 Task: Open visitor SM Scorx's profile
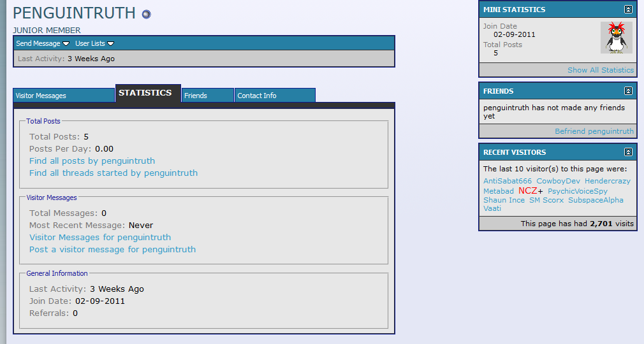(546, 200)
